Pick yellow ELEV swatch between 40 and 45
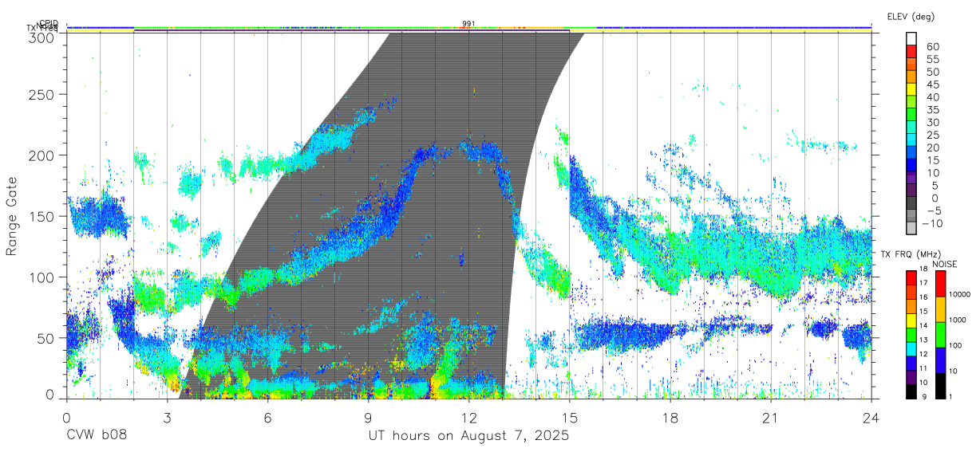980x452 pixels. [x=911, y=89]
